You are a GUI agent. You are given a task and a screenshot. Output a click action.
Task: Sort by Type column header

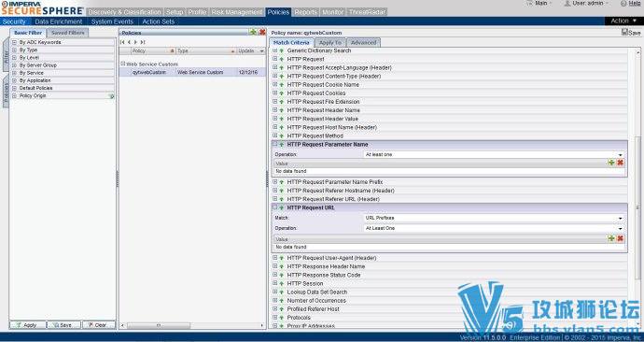click(x=205, y=51)
